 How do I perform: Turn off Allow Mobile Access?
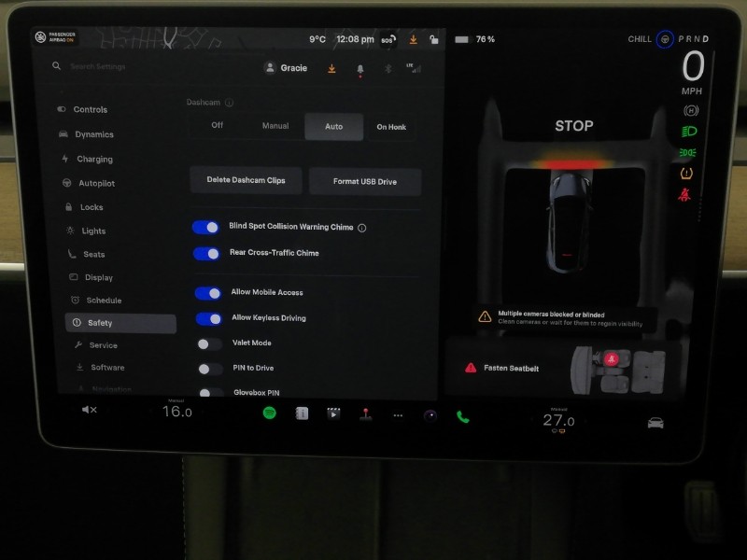click(207, 292)
